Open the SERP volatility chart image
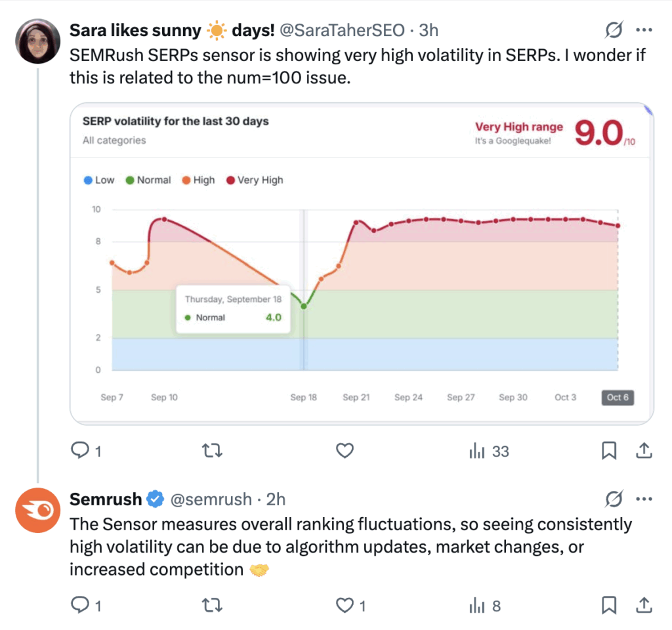This screenshot has height=630, width=672. coord(362,262)
